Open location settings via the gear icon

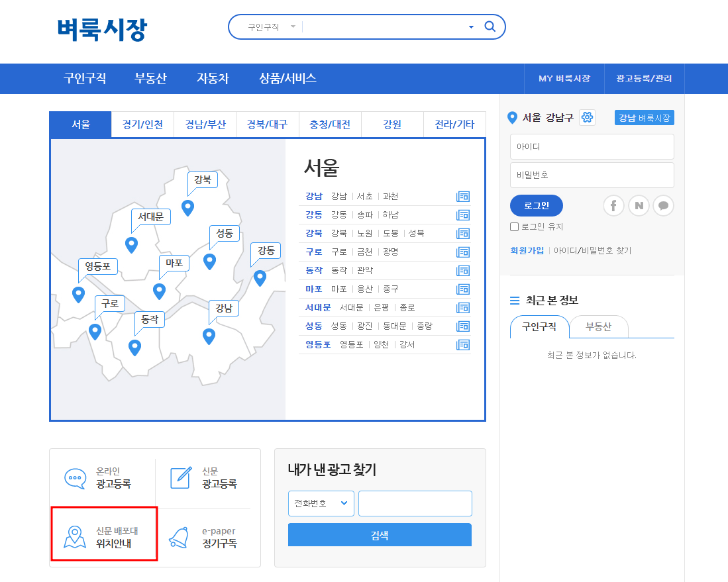[x=587, y=117]
